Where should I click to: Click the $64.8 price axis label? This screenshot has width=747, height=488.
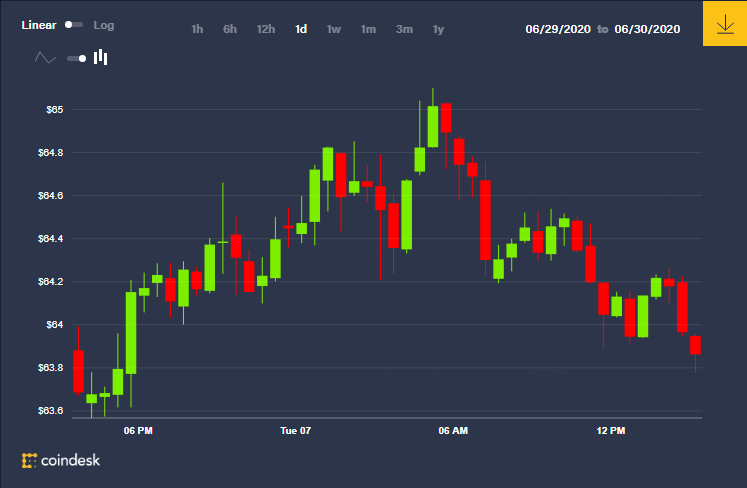pos(50,152)
